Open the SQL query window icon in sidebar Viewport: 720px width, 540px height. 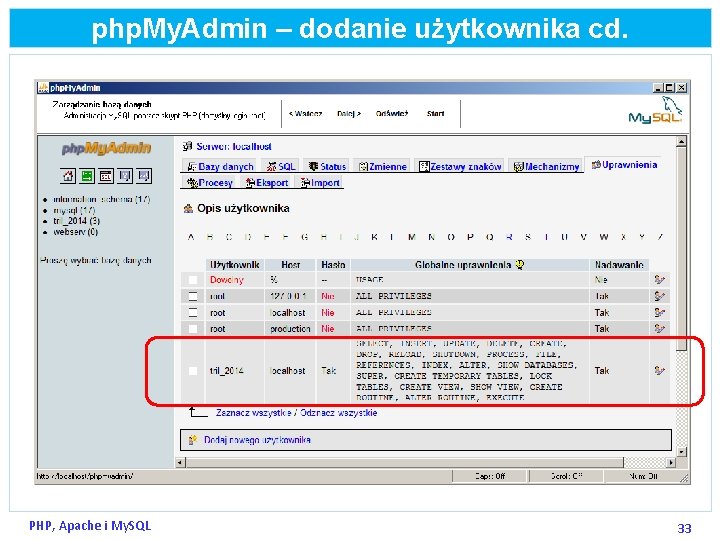click(x=106, y=175)
